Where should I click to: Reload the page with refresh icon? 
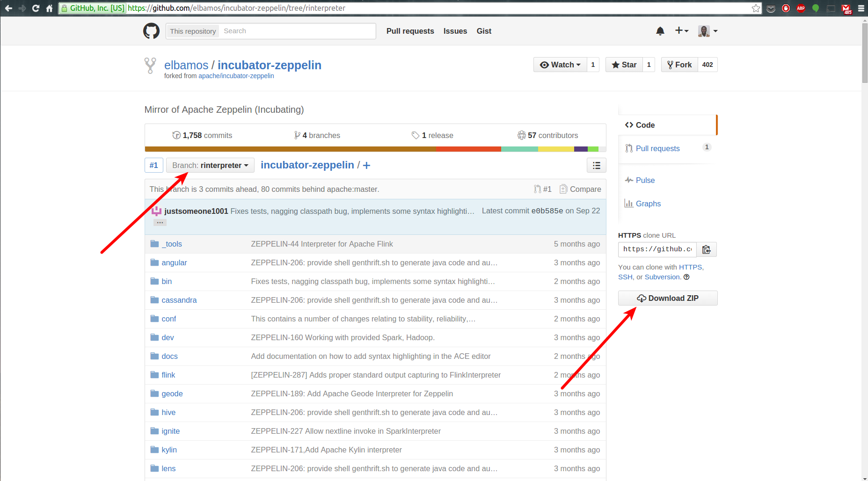tap(36, 8)
